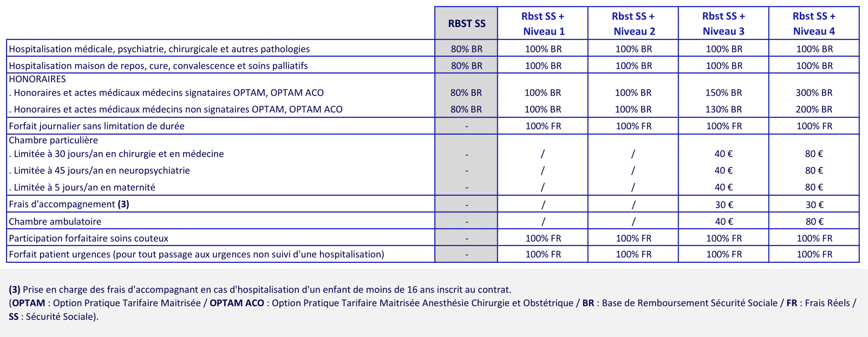Select Limitée à 45 jours/an en neuropsychiatrie
Screen dimensions: 868x337
(101, 170)
